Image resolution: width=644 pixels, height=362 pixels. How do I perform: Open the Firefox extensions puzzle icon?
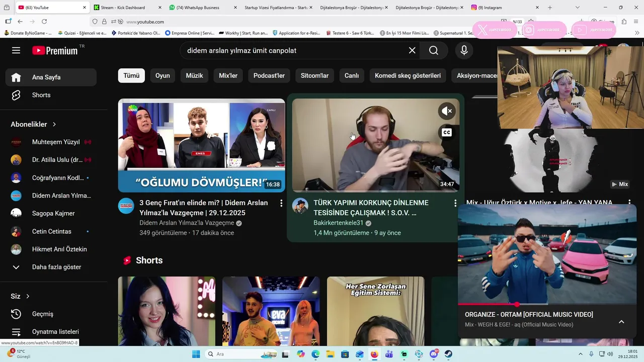pyautogui.click(x=624, y=22)
